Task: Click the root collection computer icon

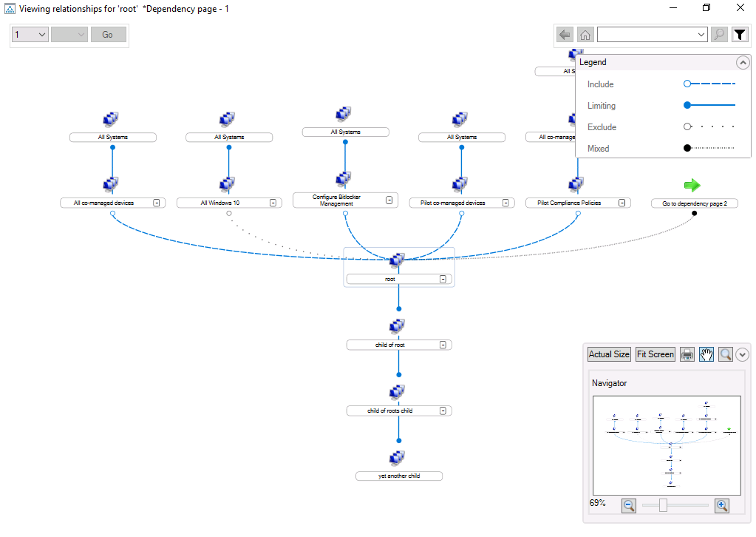Action: (x=397, y=260)
